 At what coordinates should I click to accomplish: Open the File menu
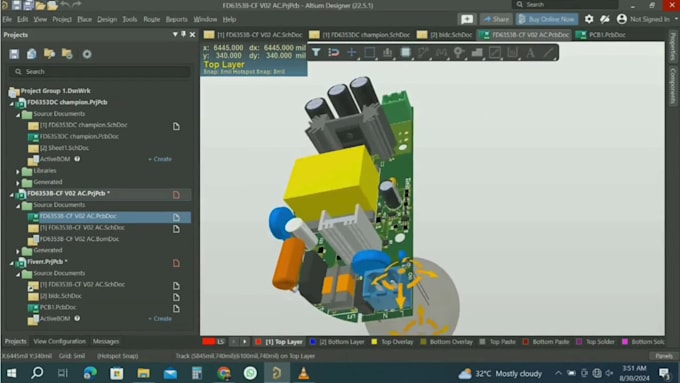pyautogui.click(x=7, y=19)
